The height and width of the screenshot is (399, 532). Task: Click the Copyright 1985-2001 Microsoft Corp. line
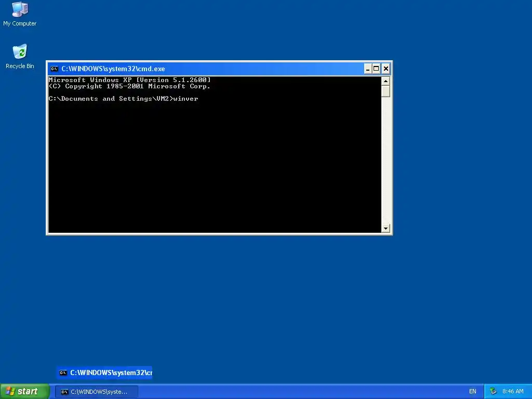[129, 86]
